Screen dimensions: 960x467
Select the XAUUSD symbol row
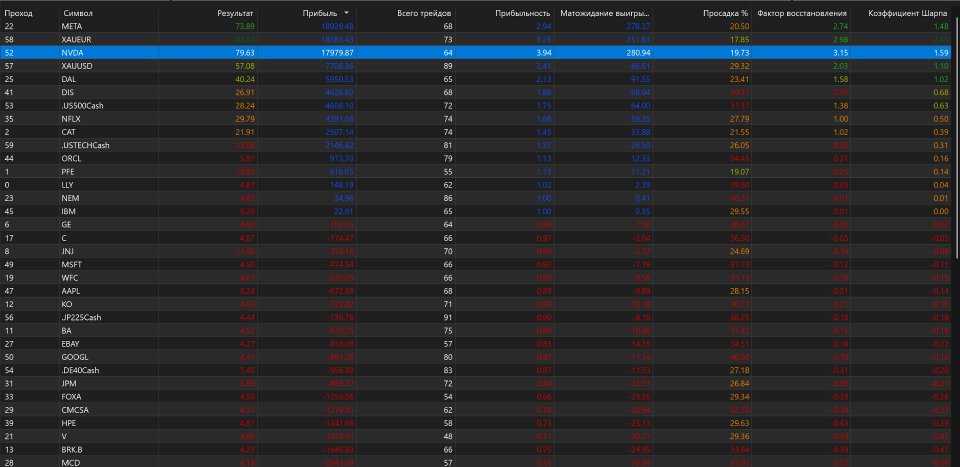click(476, 66)
